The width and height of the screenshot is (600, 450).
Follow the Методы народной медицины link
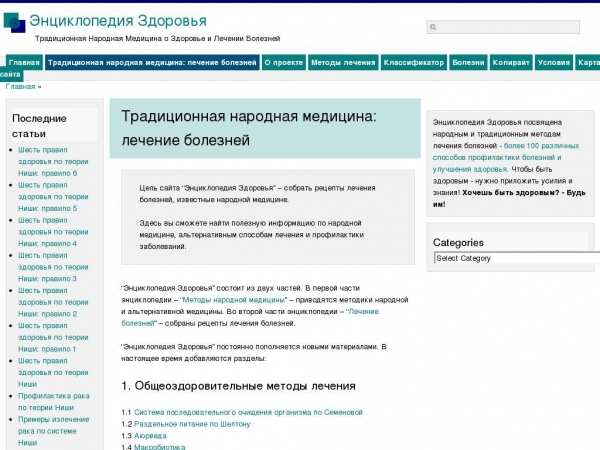point(233,300)
